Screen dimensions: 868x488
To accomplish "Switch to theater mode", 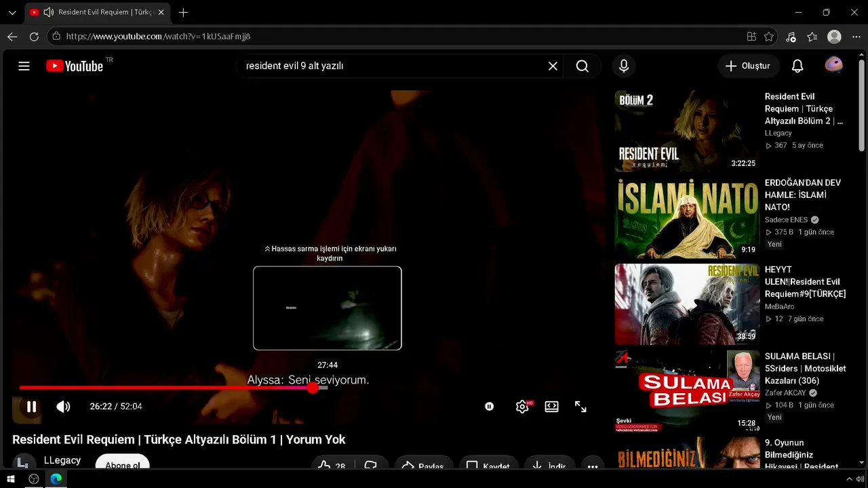I will 552,407.
